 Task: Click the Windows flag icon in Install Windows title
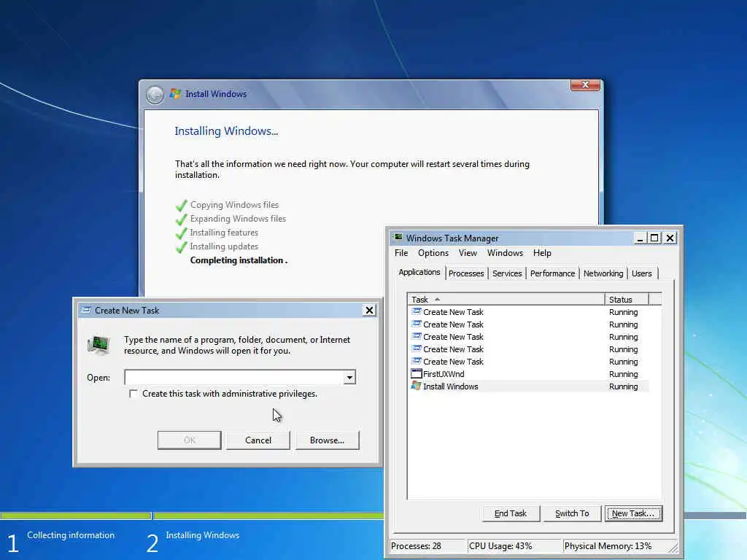pos(175,94)
